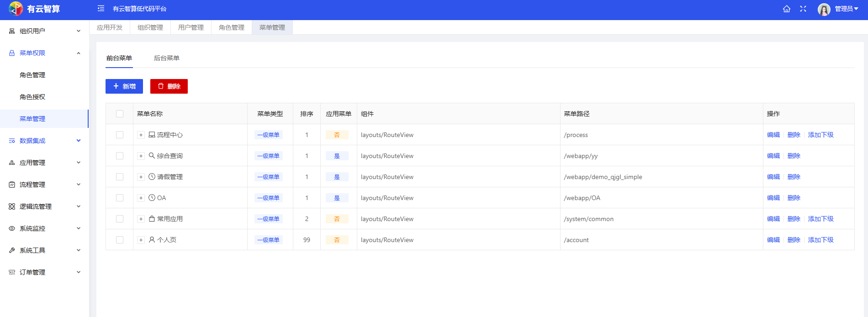Image resolution: width=868 pixels, height=317 pixels.
Task: Toggle fullscreen with the expand icon
Action: pyautogui.click(x=803, y=9)
